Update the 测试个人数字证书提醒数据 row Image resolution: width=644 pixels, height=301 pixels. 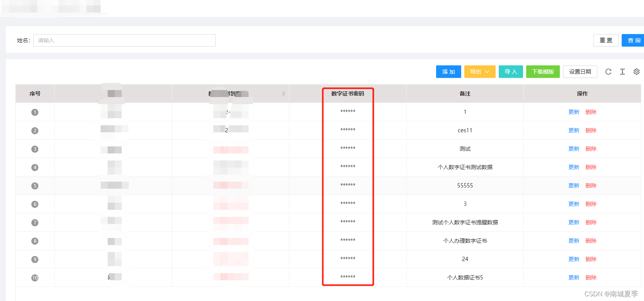pyautogui.click(x=574, y=222)
